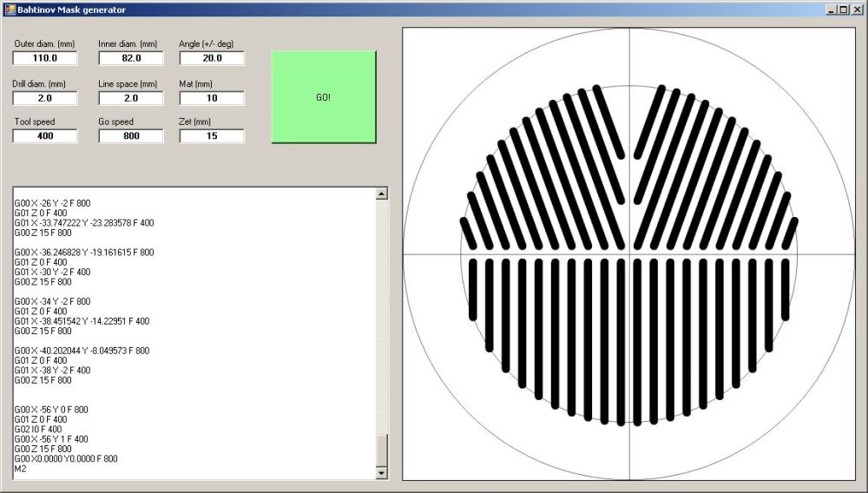Click the 'G01 X -30 Y -2 F 400' line

click(53, 273)
